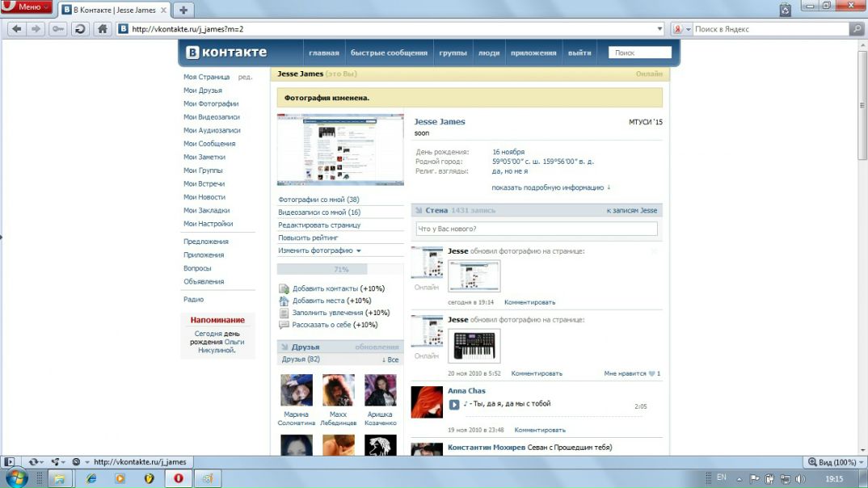Open a new tab with plus button
The width and height of the screenshot is (868, 488).
coord(183,10)
